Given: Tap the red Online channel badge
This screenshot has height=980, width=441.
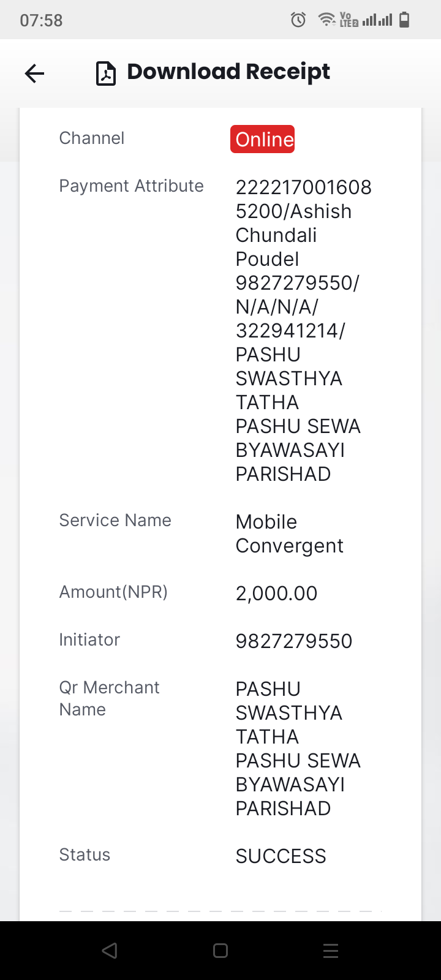Looking at the screenshot, I should [x=263, y=139].
